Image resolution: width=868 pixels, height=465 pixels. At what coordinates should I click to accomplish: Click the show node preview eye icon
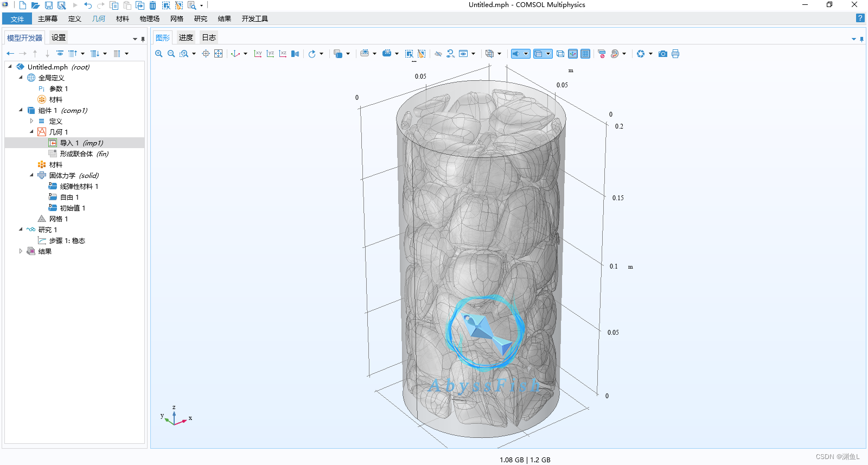60,54
